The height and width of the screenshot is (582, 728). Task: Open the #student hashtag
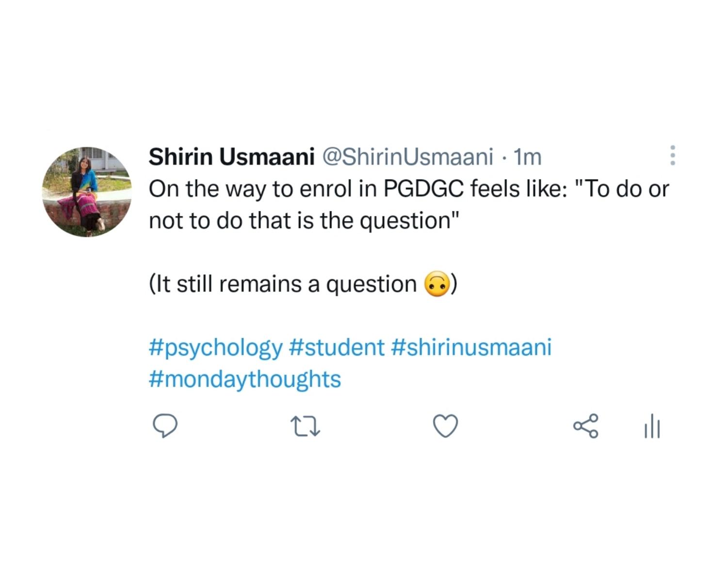[336, 347]
